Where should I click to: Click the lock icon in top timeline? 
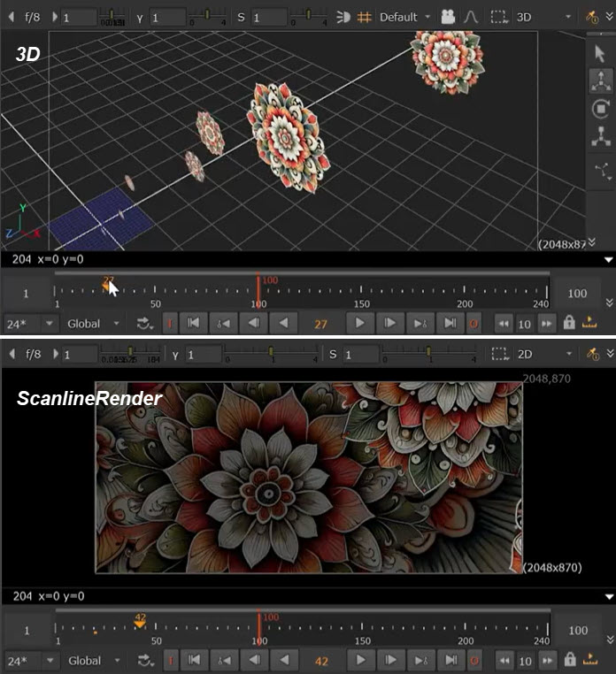[x=568, y=324]
